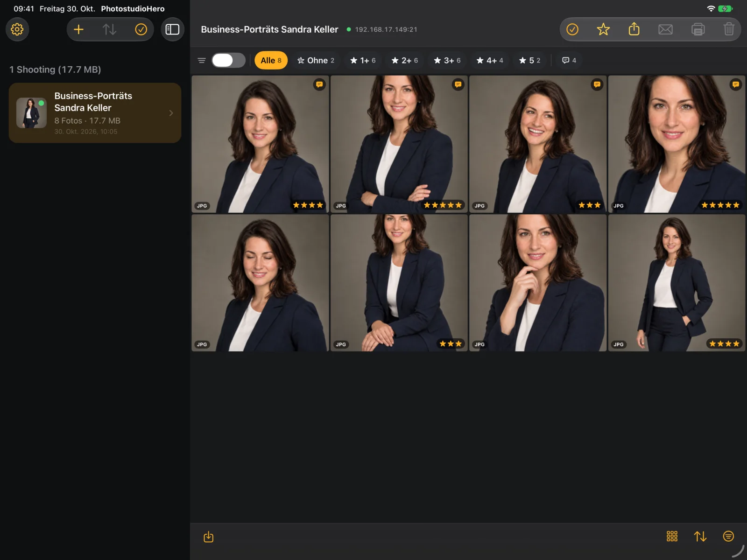Tap the trash delete icon
This screenshot has height=560, width=747.
click(729, 29)
